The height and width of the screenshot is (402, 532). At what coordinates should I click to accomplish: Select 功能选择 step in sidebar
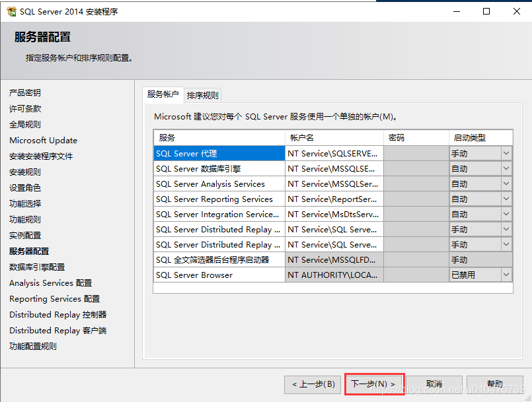click(25, 204)
